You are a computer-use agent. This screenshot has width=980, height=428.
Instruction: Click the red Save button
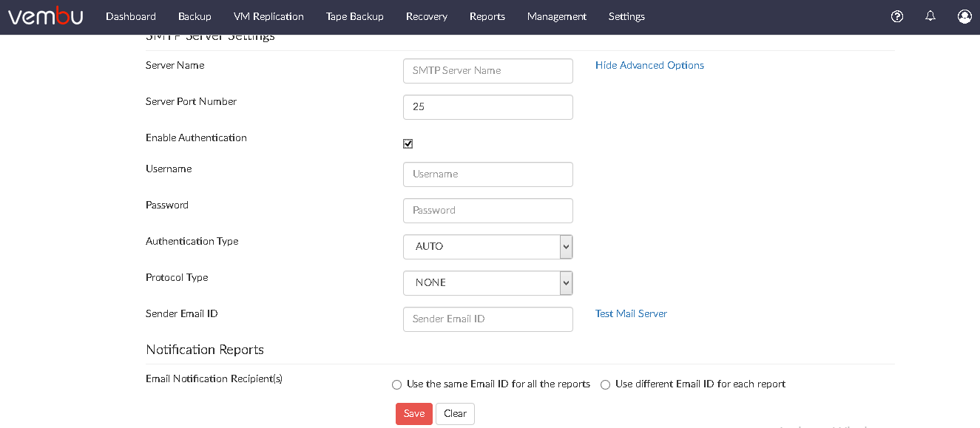point(414,414)
